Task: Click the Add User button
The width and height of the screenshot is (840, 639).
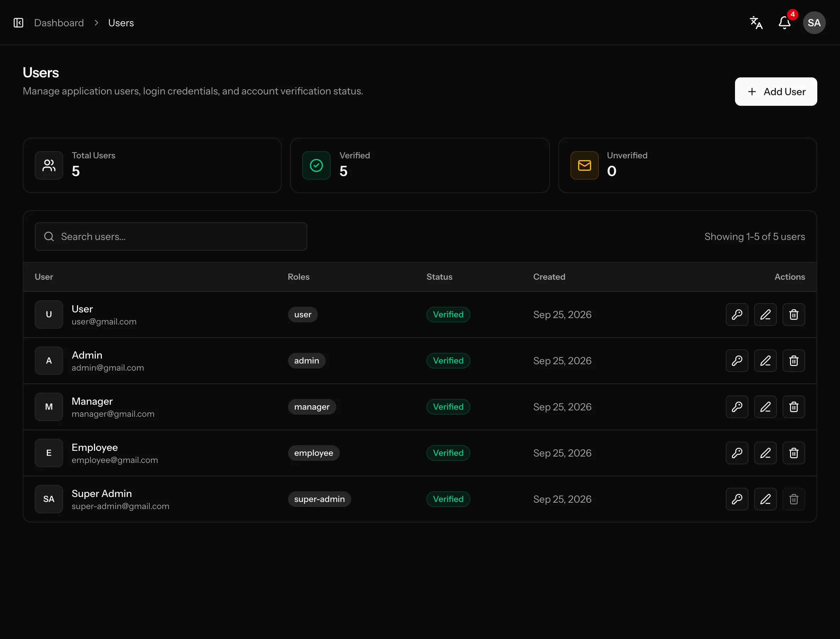Action: click(x=776, y=92)
